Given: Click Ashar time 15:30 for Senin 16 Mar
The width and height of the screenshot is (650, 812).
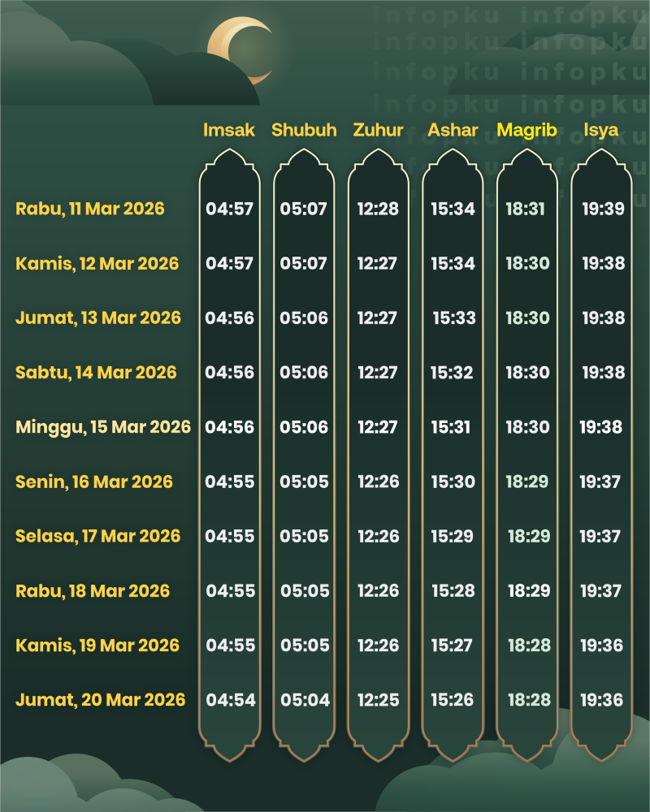Looking at the screenshot, I should pos(453,482).
